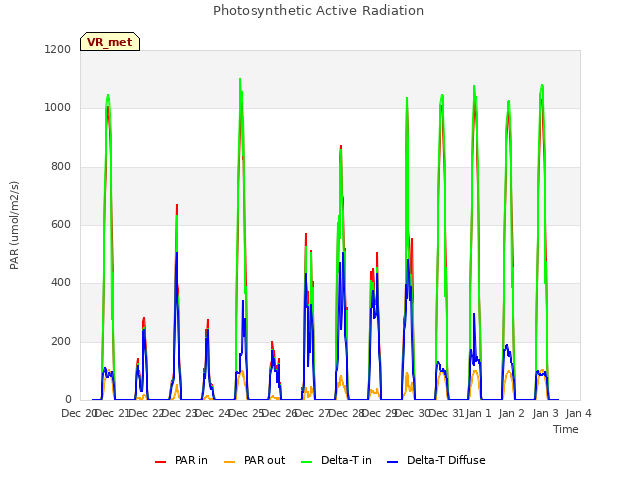Select the PAR out legend entry

point(255,460)
